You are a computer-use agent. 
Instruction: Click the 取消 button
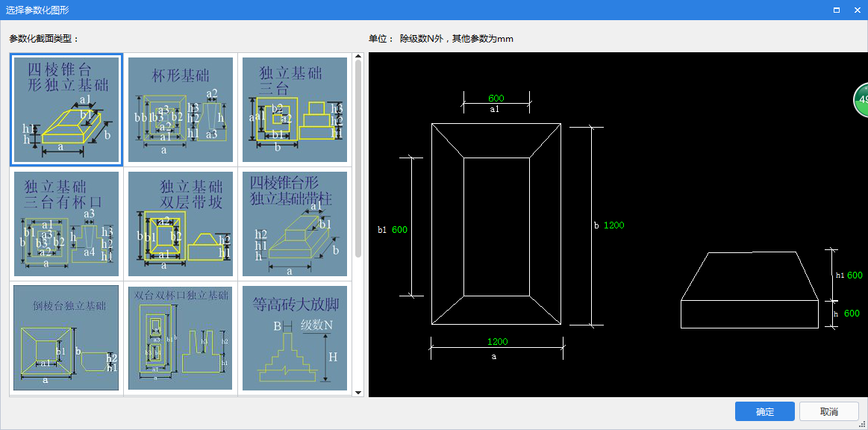pyautogui.click(x=828, y=412)
